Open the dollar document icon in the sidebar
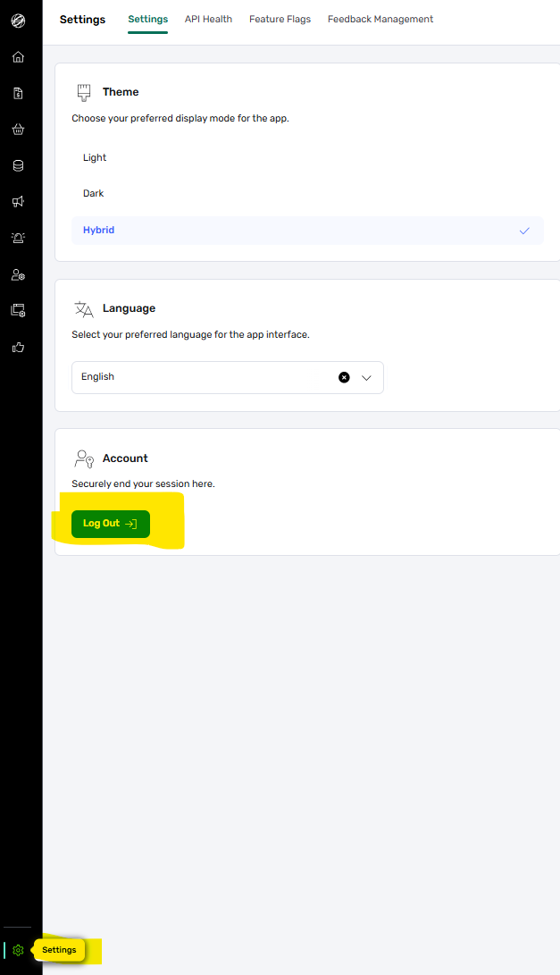The height and width of the screenshot is (975, 560). [18, 93]
